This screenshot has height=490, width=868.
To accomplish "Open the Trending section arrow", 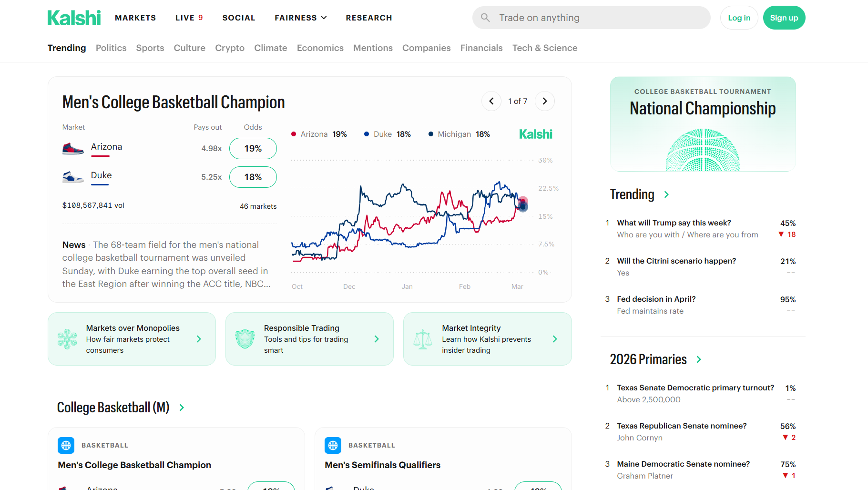I will pos(666,194).
